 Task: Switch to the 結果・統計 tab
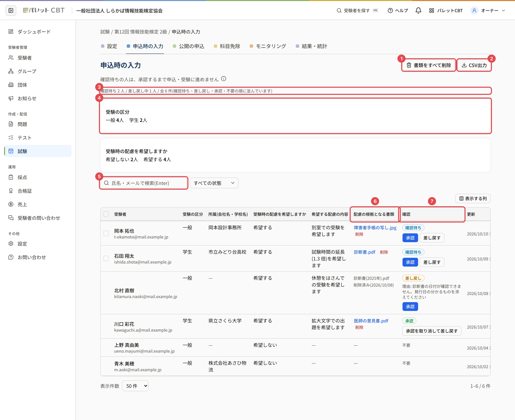(312, 46)
